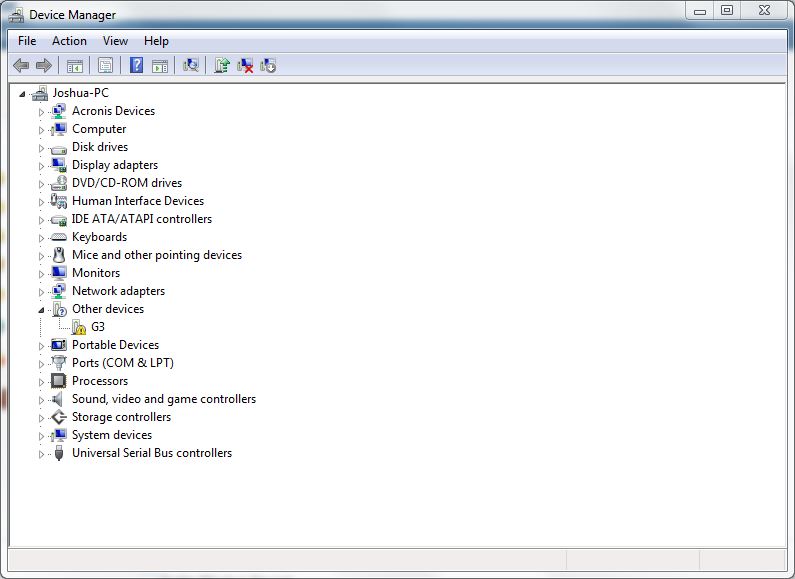Click the Action Pane toolbar icon
This screenshot has height=579, width=795.
tap(160, 65)
